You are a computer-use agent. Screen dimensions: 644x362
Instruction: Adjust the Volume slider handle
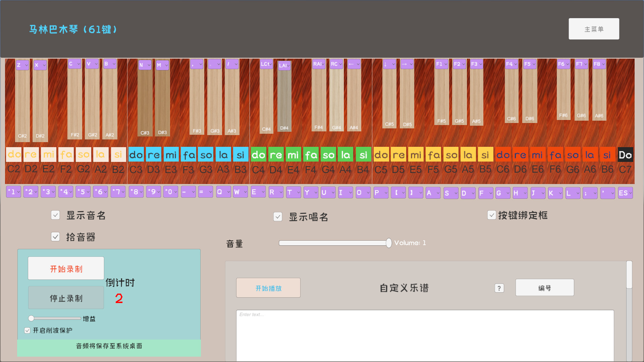pyautogui.click(x=388, y=243)
